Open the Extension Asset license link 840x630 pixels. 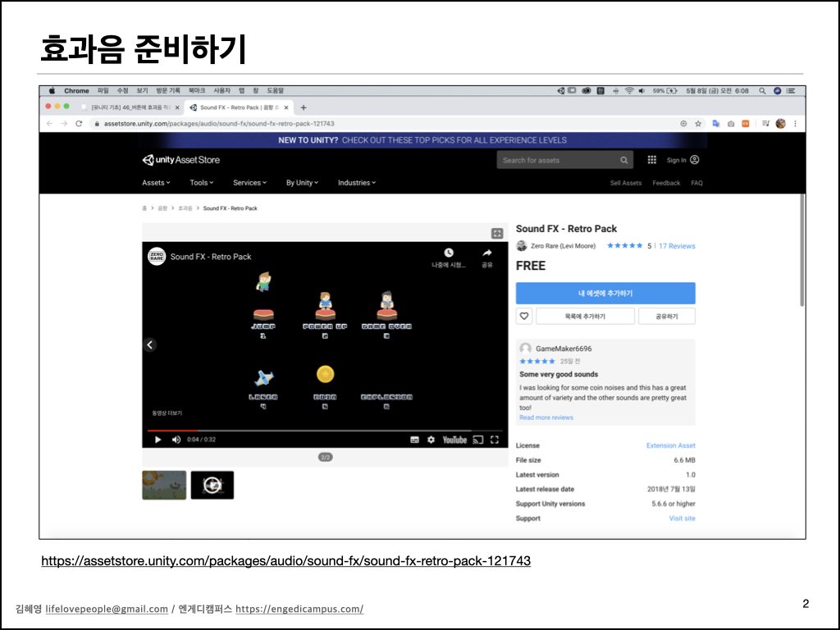click(671, 445)
